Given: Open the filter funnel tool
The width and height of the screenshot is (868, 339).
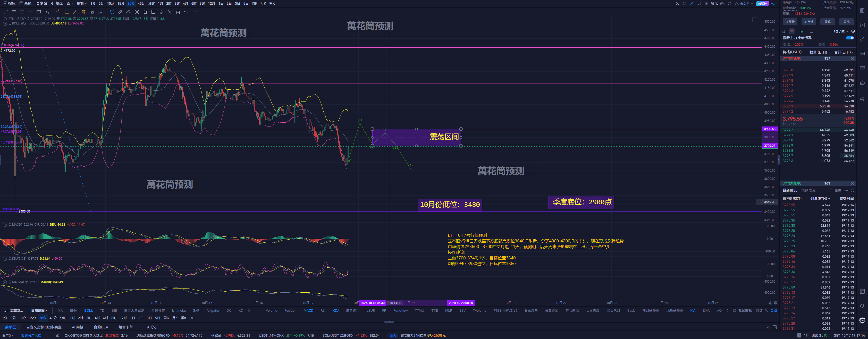Looking at the screenshot, I should click(170, 12).
